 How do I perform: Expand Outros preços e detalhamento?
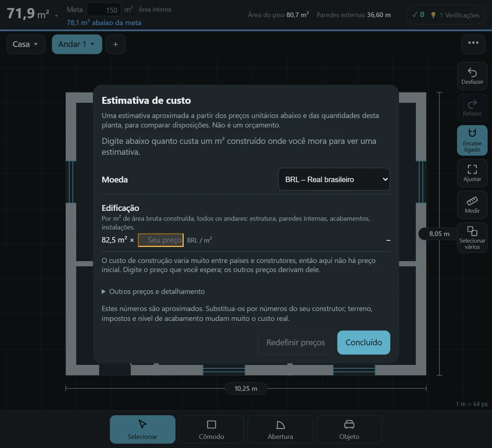point(153,291)
